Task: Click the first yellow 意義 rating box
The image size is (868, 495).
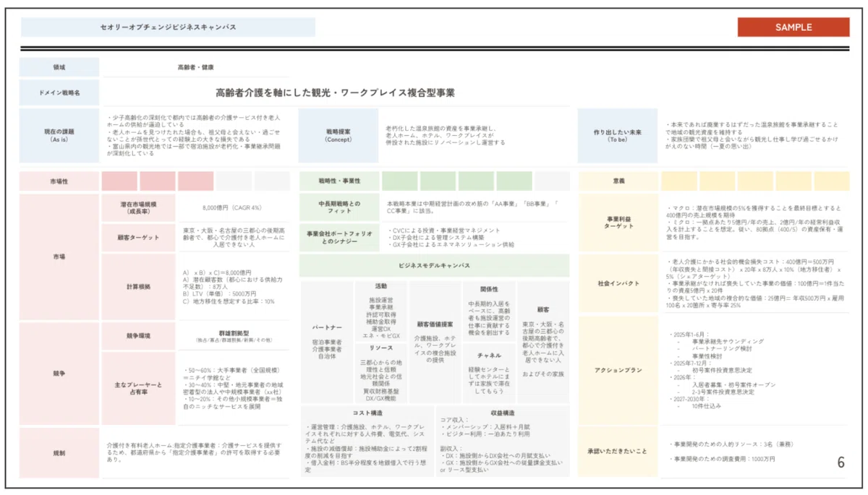Action: (x=678, y=181)
